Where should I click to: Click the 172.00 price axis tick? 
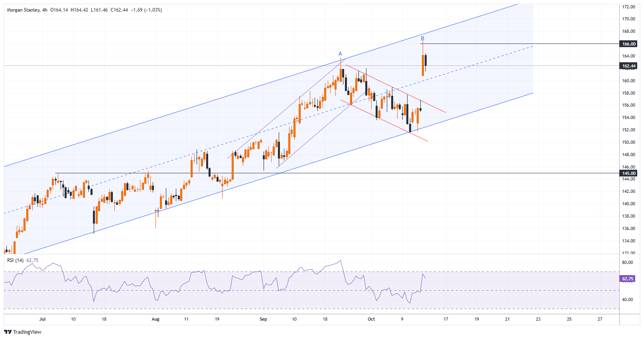coord(629,7)
